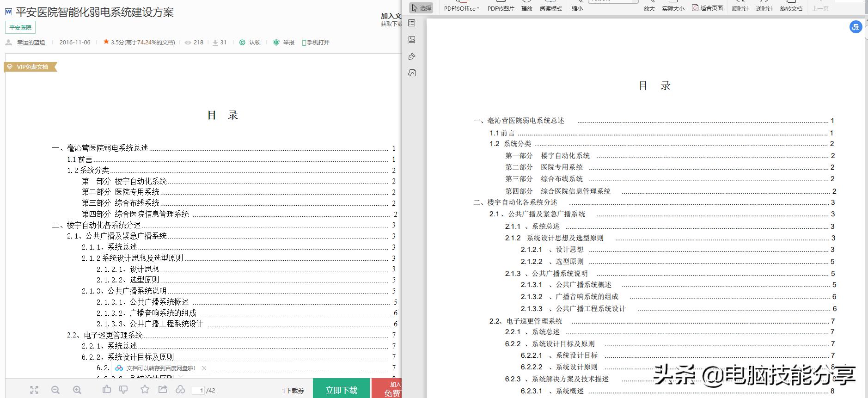The image size is (868, 398).
Task: Click Wenku document title 平安医院智能化弱电系统建设方案
Action: pos(95,12)
